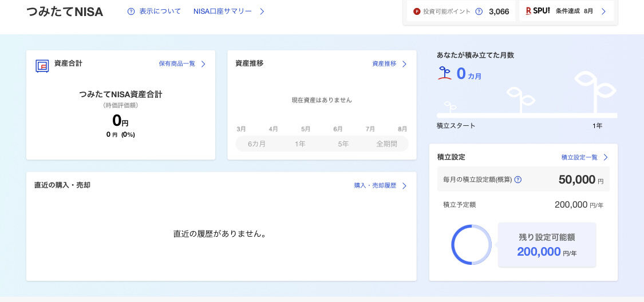Open NISA口座サマリー link
This screenshot has height=302, width=644.
(223, 11)
